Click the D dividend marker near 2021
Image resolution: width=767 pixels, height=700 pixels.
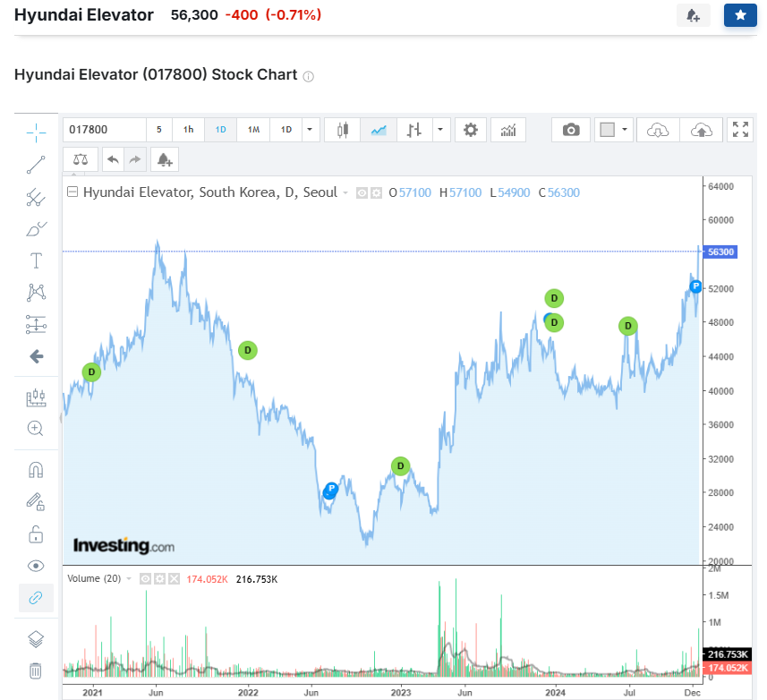pos(91,372)
